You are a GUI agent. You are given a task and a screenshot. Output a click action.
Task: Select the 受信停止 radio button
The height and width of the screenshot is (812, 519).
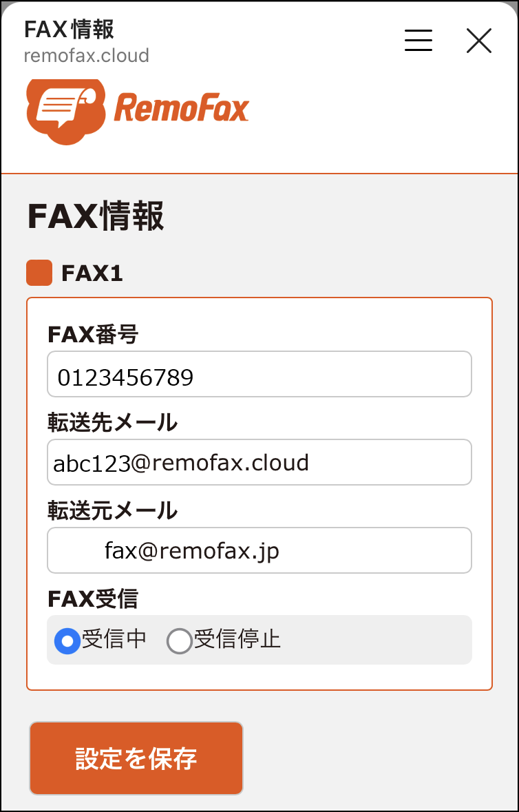[x=179, y=641]
